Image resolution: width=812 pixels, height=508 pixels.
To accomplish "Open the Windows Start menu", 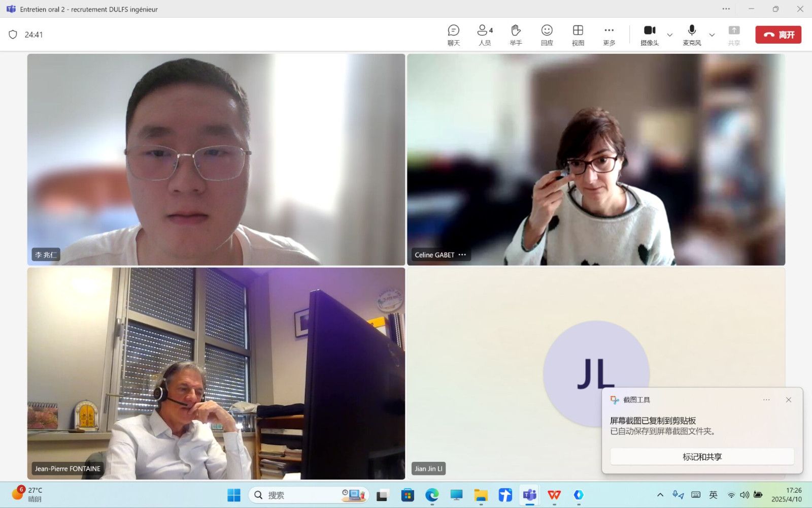I will point(234,495).
